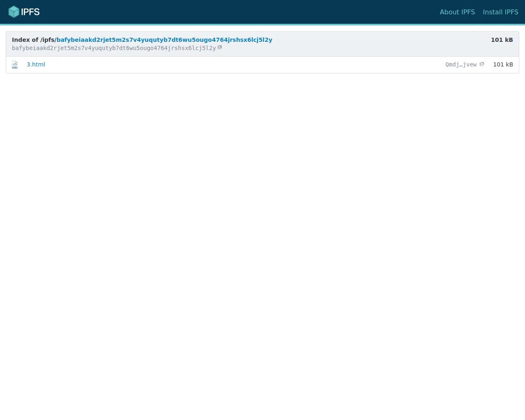Click the 101 kB size in 3.html row

tap(503, 64)
